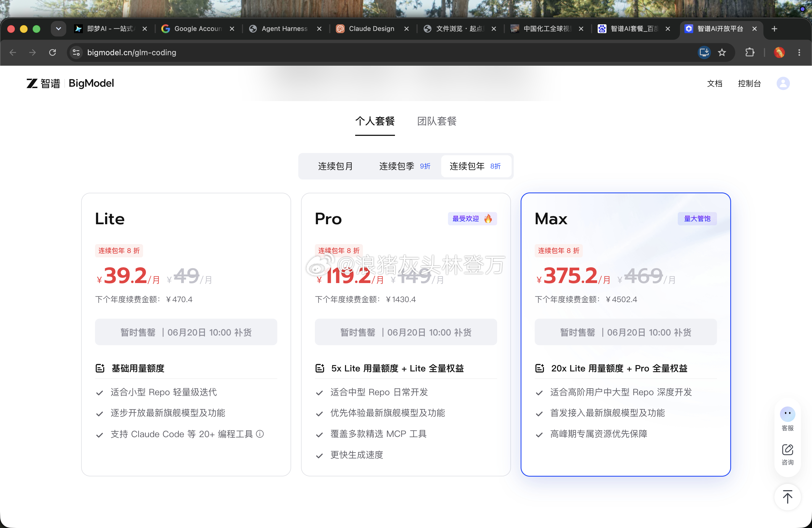The height and width of the screenshot is (528, 812).
Task: Click 适合小型 Repo 轻量级迭代 feature
Action: click(x=164, y=392)
